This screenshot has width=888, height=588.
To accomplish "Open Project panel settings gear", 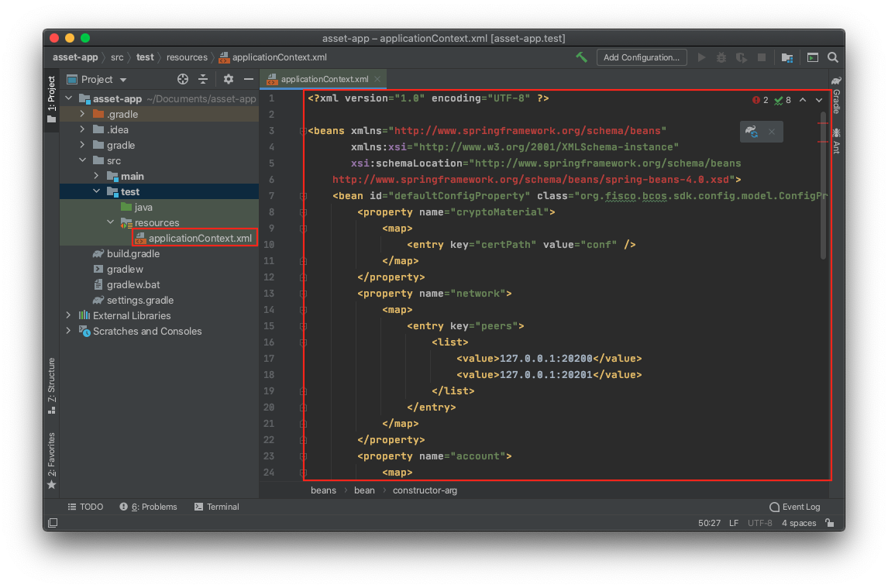I will (x=229, y=79).
